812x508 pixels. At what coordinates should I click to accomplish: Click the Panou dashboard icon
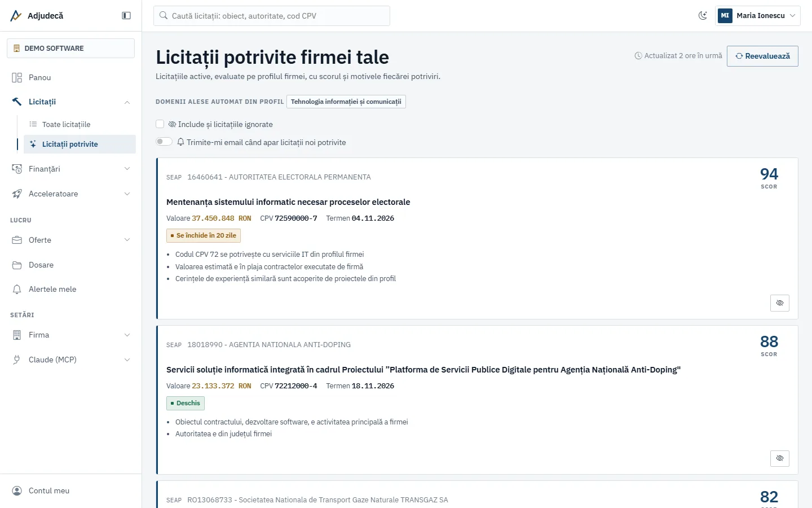[17, 77]
